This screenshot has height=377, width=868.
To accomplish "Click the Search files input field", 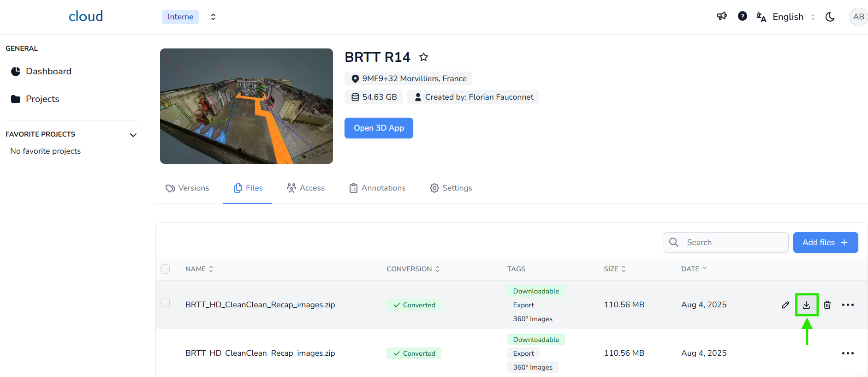I will (x=733, y=243).
